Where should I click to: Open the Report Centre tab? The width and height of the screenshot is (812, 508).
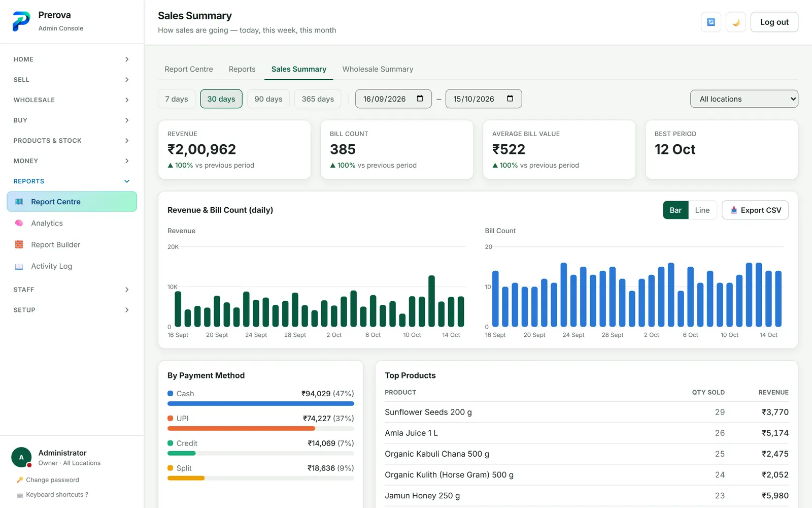tap(189, 69)
